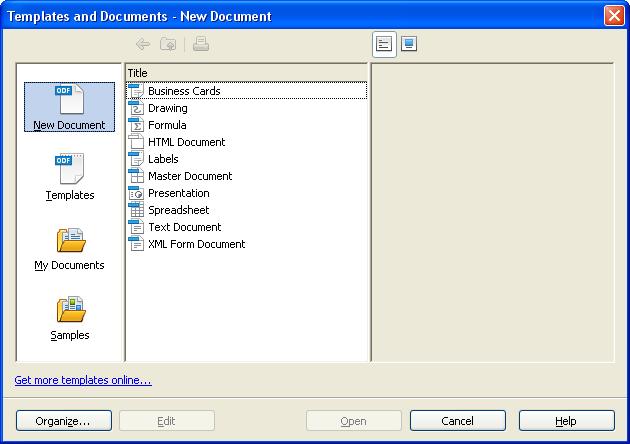The width and height of the screenshot is (630, 444).
Task: Close the Templates and Documents dialog
Action: pyautogui.click(x=614, y=16)
